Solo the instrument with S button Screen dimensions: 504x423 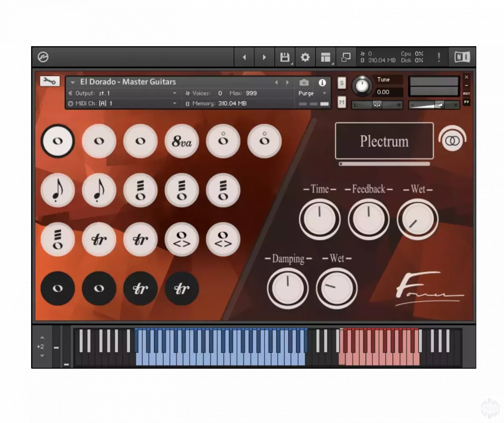[341, 83]
